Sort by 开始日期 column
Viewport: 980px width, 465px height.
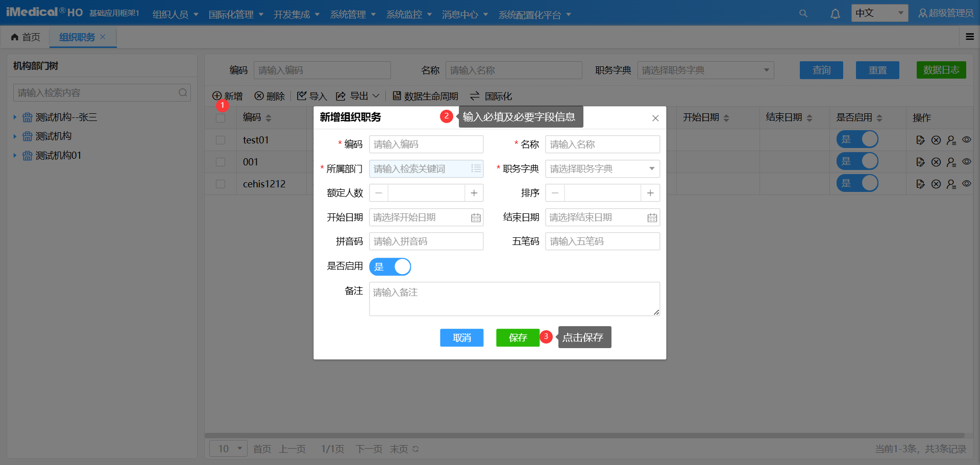(x=726, y=118)
